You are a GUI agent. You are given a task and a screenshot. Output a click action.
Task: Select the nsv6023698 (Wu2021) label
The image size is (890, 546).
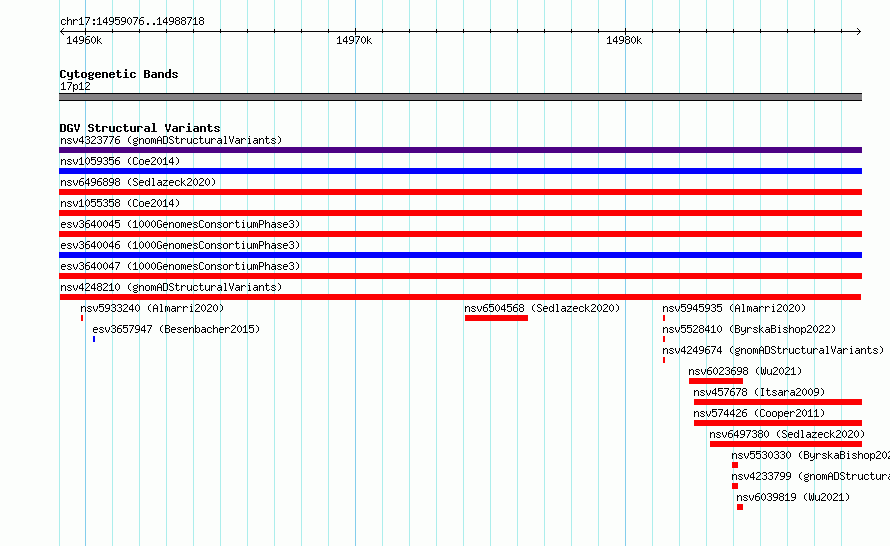click(x=745, y=371)
